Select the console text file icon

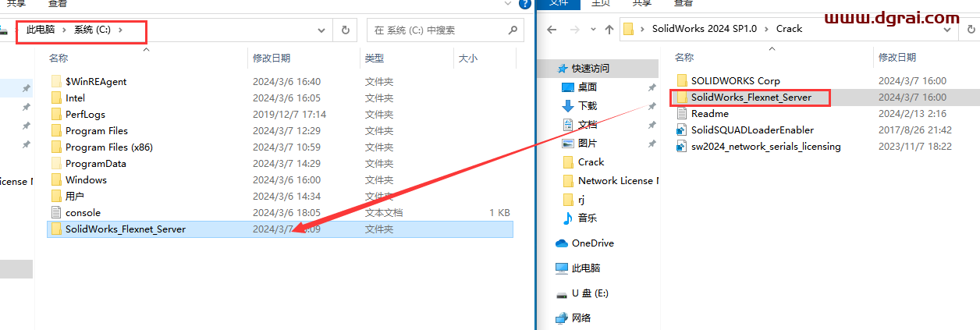coord(55,212)
